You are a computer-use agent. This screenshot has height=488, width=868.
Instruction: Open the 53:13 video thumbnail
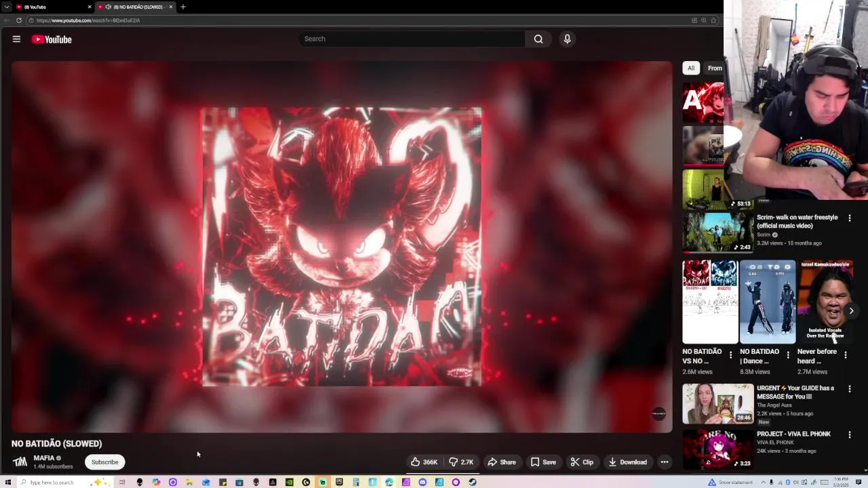click(x=717, y=189)
